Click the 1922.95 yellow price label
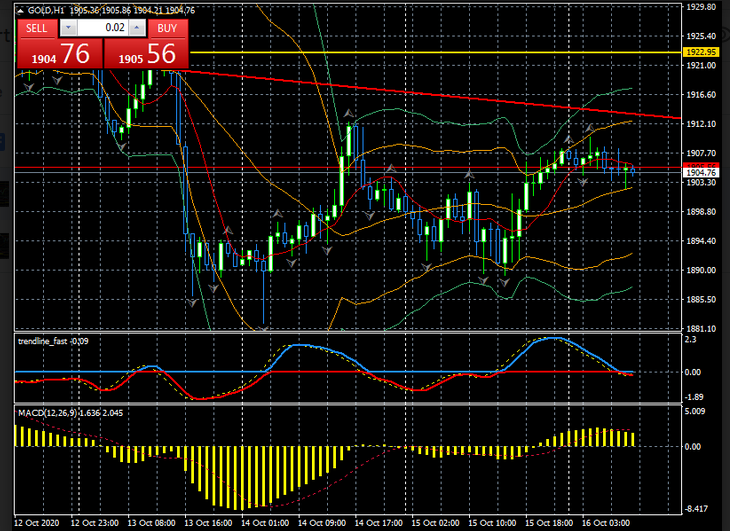Screen dimensions: 730x531 (x=699, y=51)
